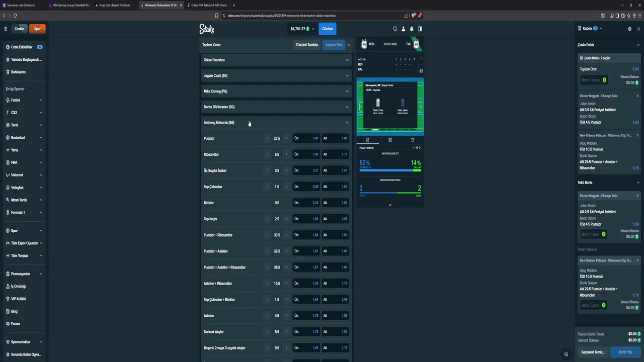Expand the Takım Pazarları section
The width and height of the screenshot is (644, 362).
(276, 60)
